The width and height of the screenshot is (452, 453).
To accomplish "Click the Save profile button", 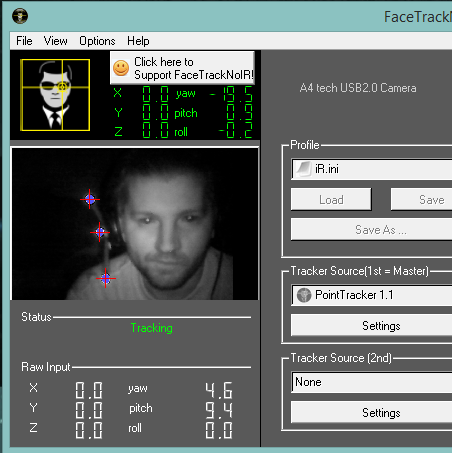I will point(421,199).
